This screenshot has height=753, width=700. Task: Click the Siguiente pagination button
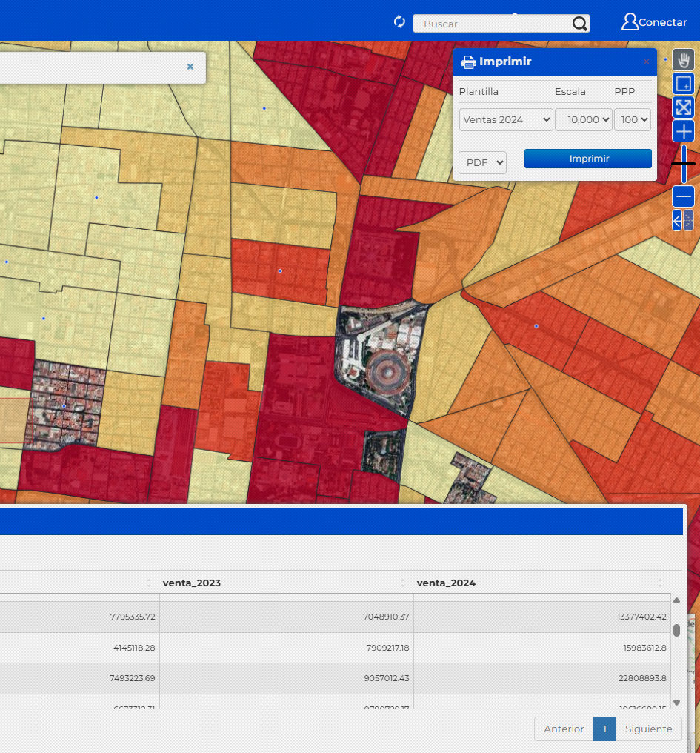648,729
